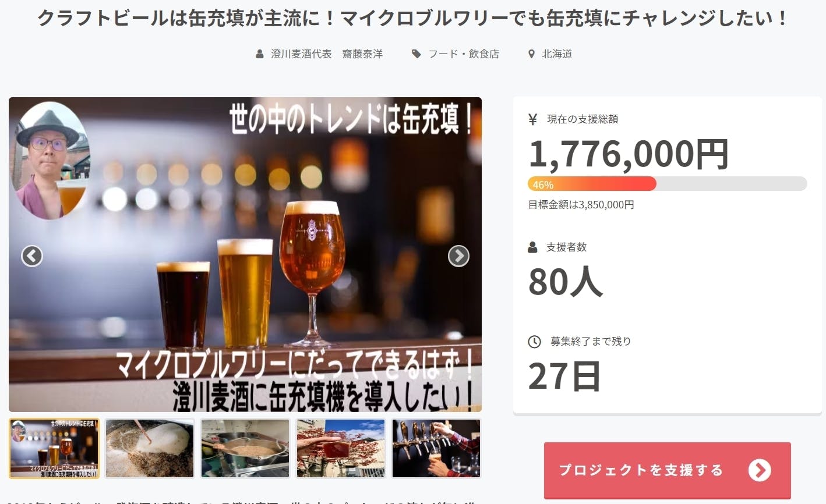Open the owner link 澄川麦酒代表 齋藤泰洋
826x504 pixels.
point(327,54)
